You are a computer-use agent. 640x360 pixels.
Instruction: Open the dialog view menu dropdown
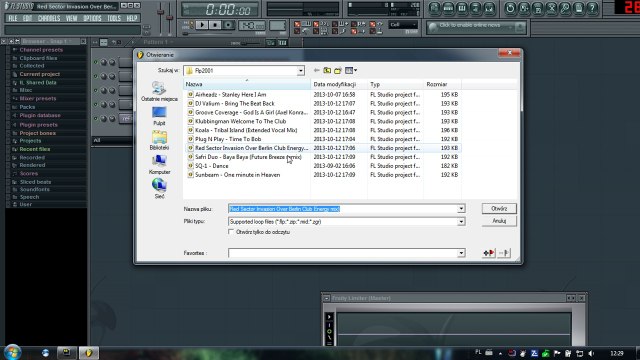[x=351, y=71]
